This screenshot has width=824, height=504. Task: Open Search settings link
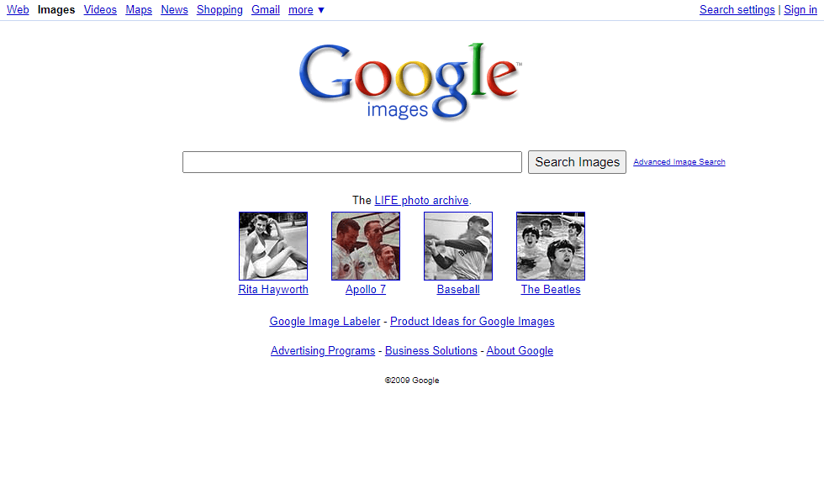point(737,10)
